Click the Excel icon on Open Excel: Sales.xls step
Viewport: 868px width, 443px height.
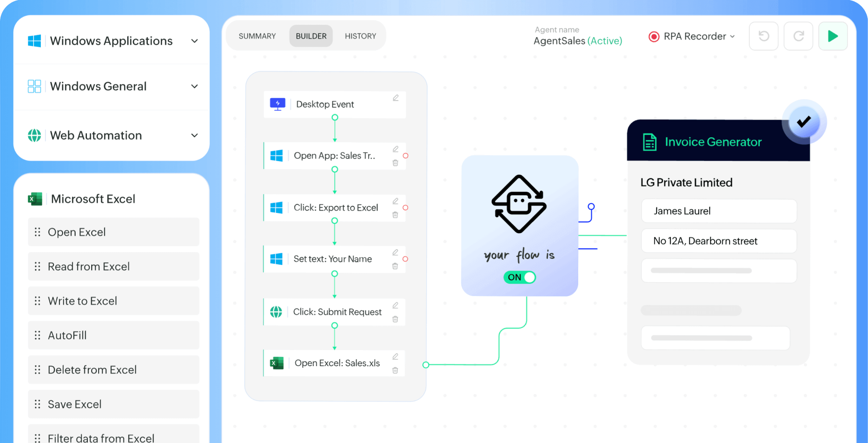click(x=277, y=363)
